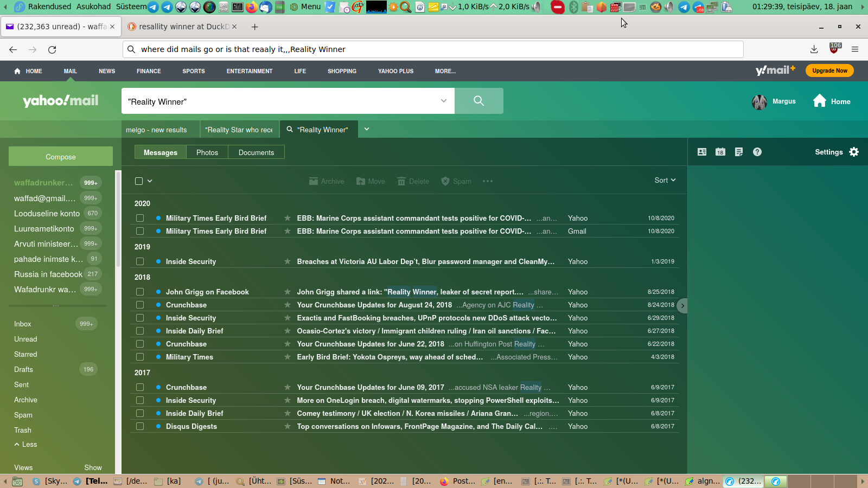Open the Notepad icon in the right panel
Image resolution: width=868 pixels, height=488 pixels.
(x=739, y=152)
